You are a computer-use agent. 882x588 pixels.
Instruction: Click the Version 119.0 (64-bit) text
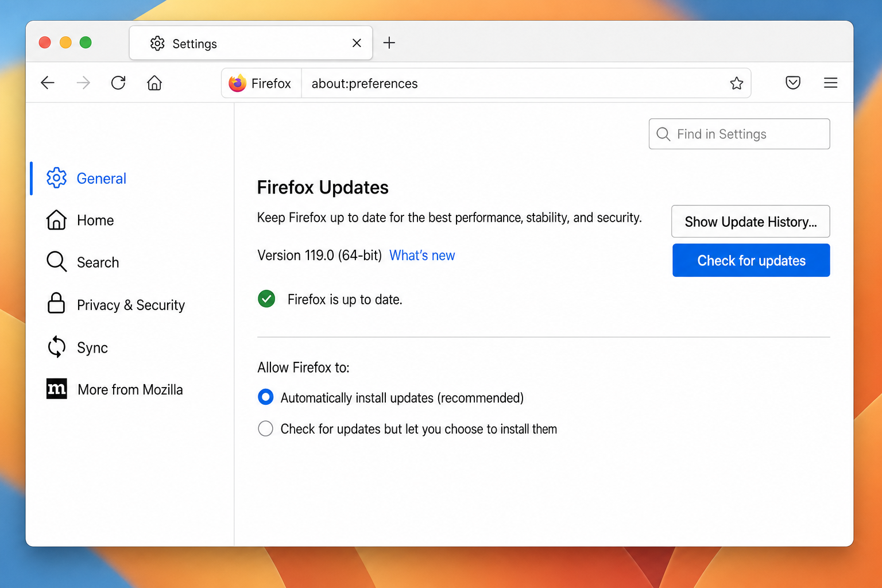click(319, 256)
